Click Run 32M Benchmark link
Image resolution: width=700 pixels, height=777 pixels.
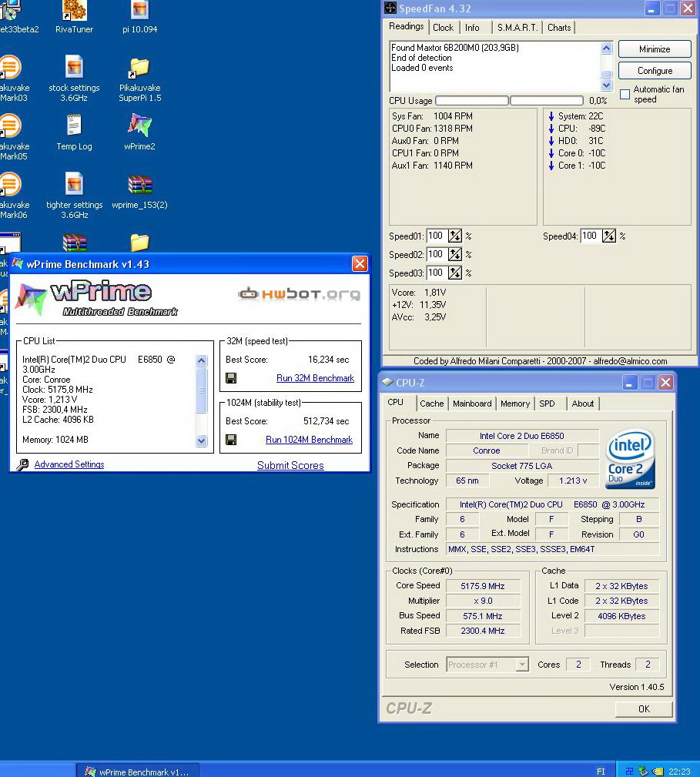pyautogui.click(x=315, y=378)
